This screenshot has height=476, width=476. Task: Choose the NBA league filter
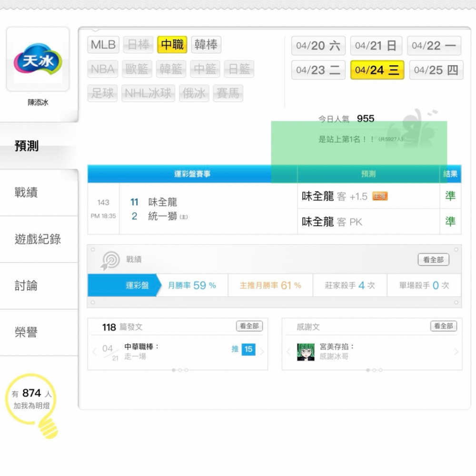[x=103, y=69]
